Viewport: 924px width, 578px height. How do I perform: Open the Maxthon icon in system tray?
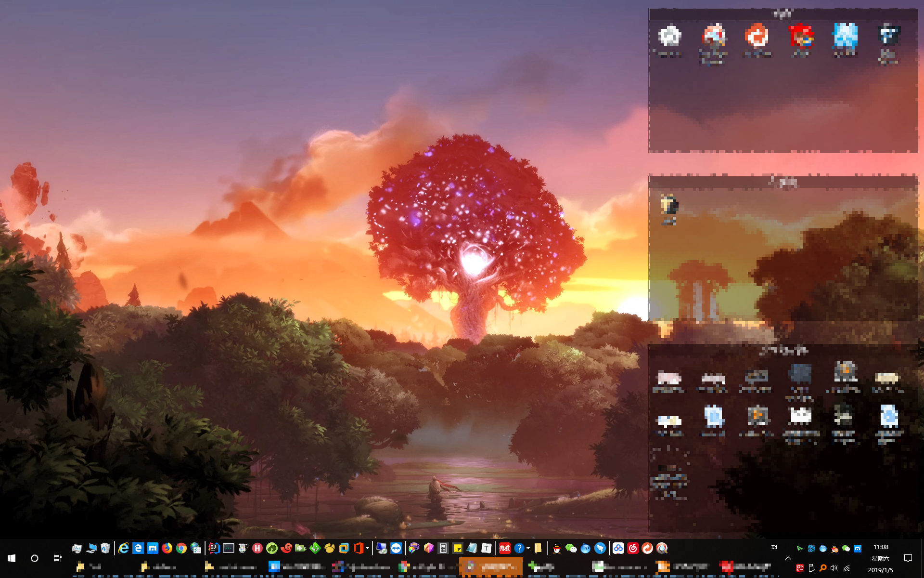pyautogui.click(x=858, y=549)
